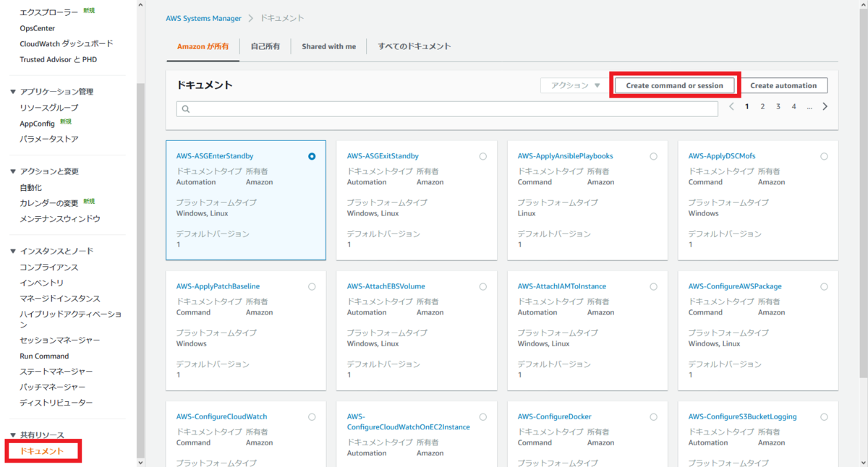Screen dimensions: 868x467
Task: Open パッチマネージャー in the sidebar
Action: (x=52, y=387)
